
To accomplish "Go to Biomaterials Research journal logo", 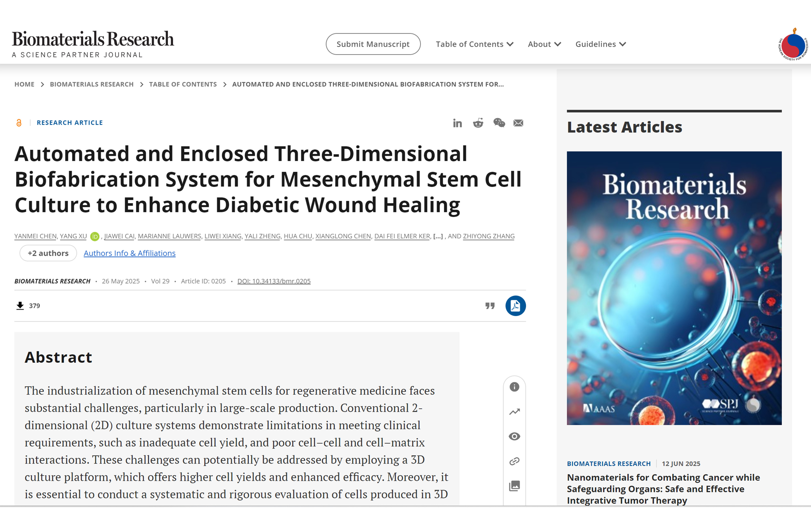I will coord(93,44).
